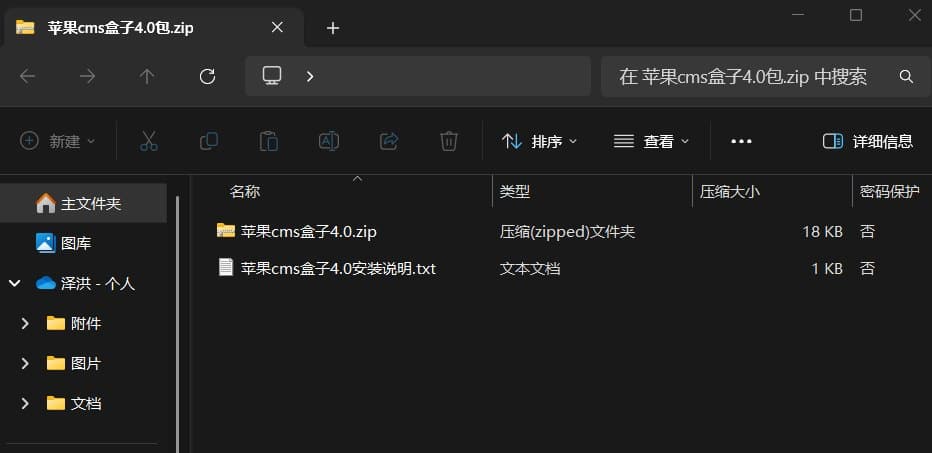Select the 苹果cms盒子4.0包.zip tab
932x453 pixels.
point(153,27)
